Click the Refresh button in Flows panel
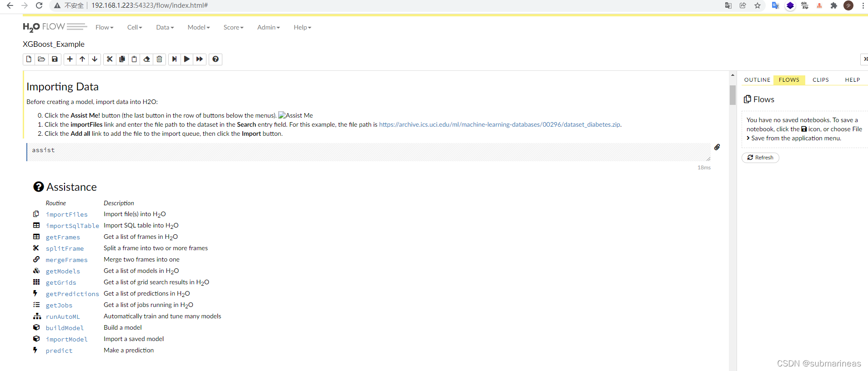Viewport: 868px width, 371px height. pos(760,158)
